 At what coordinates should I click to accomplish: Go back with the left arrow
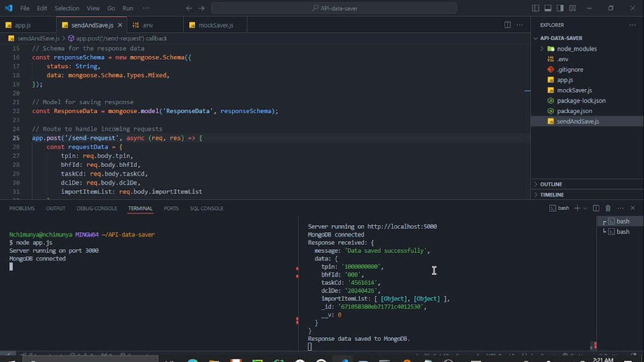click(x=188, y=9)
